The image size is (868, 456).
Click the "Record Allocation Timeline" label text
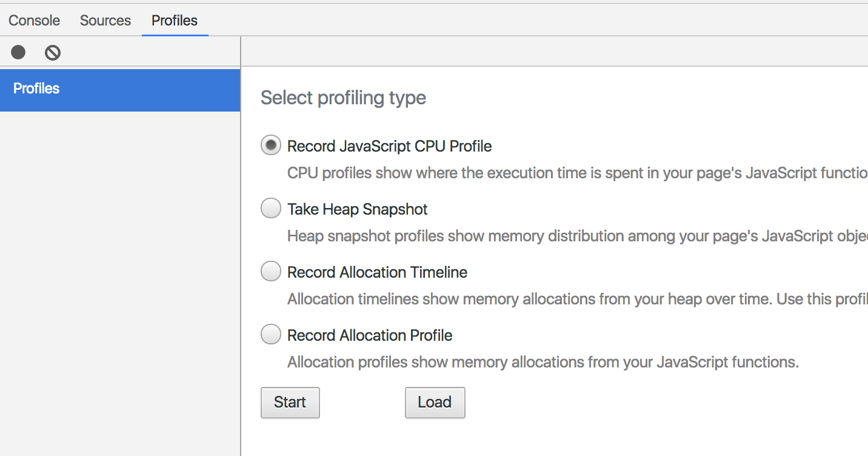tap(377, 273)
